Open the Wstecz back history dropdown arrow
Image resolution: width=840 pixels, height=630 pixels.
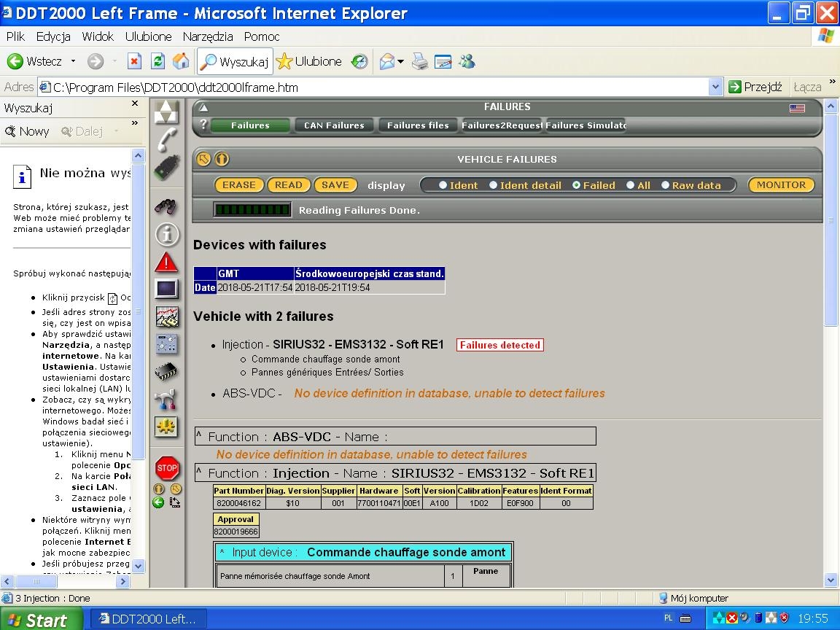point(74,61)
